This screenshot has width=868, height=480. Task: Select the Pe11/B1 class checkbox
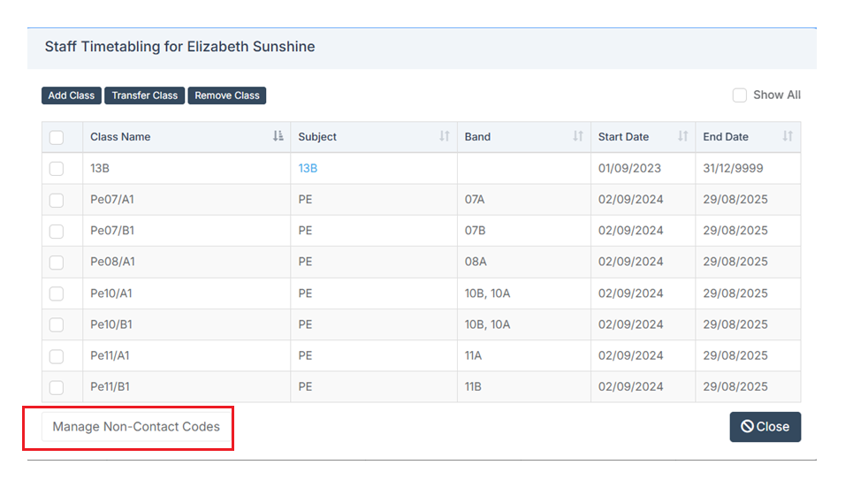[57, 387]
